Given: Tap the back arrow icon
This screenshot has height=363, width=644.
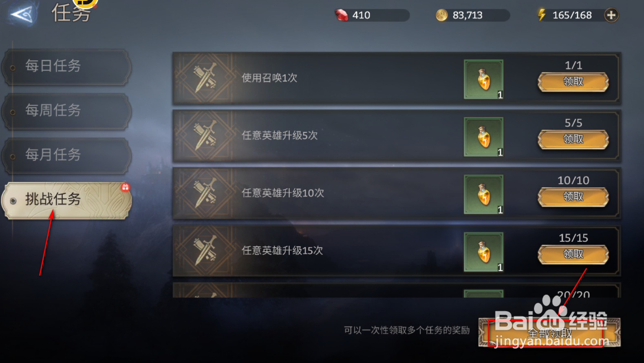Looking at the screenshot, I should 22,14.
